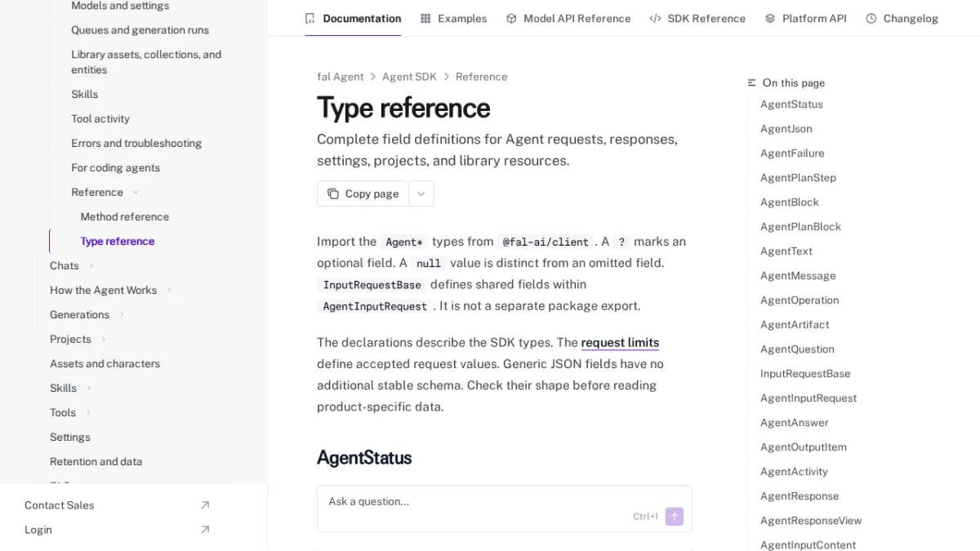Click the Changelog clock icon
This screenshot has width=980, height=551.
[871, 18]
